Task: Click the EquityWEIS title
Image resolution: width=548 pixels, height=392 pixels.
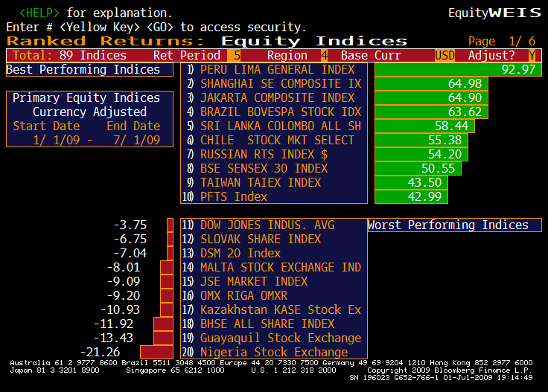Action: pyautogui.click(x=494, y=13)
